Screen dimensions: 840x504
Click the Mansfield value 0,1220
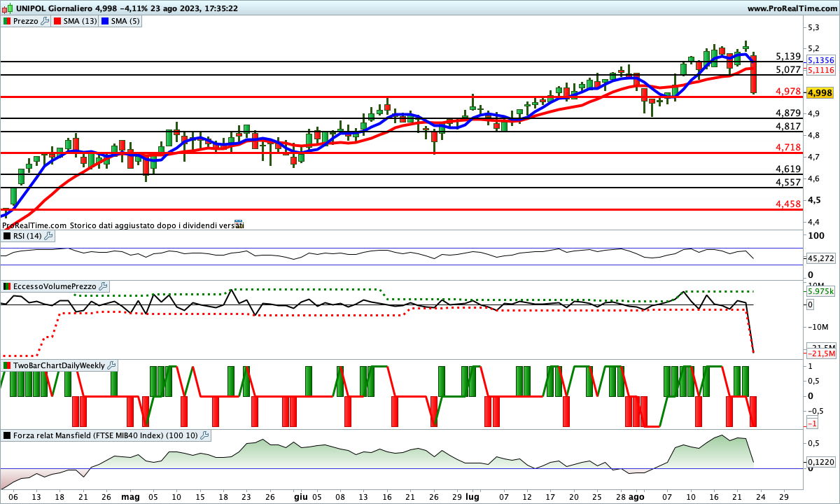[x=821, y=462]
